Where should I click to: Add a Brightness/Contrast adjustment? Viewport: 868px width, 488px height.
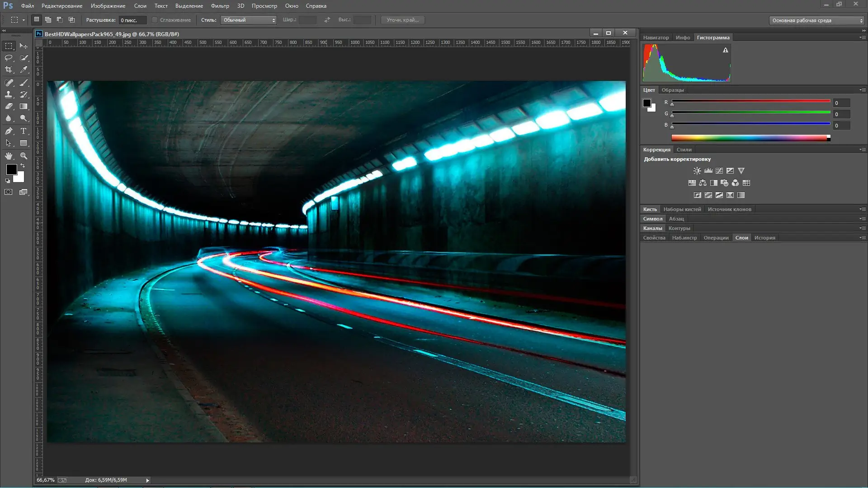point(697,171)
